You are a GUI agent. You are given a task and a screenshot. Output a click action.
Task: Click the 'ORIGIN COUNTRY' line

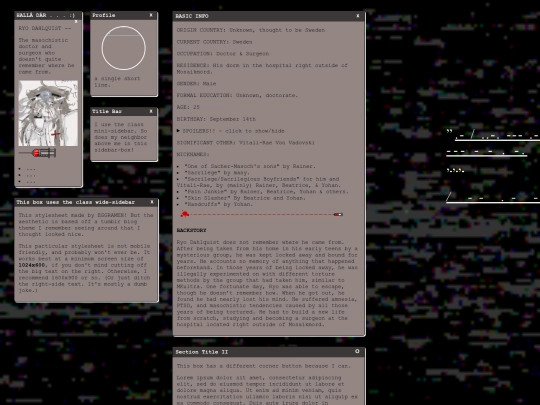coord(251,30)
